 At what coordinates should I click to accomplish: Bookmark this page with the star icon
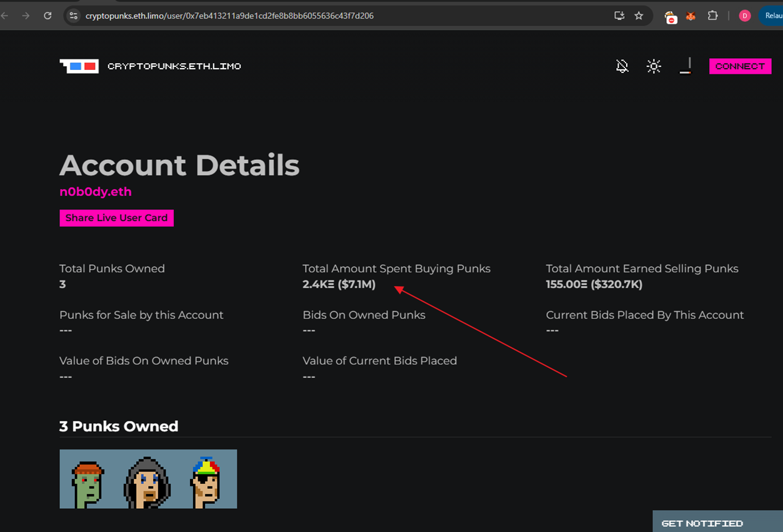pyautogui.click(x=639, y=16)
